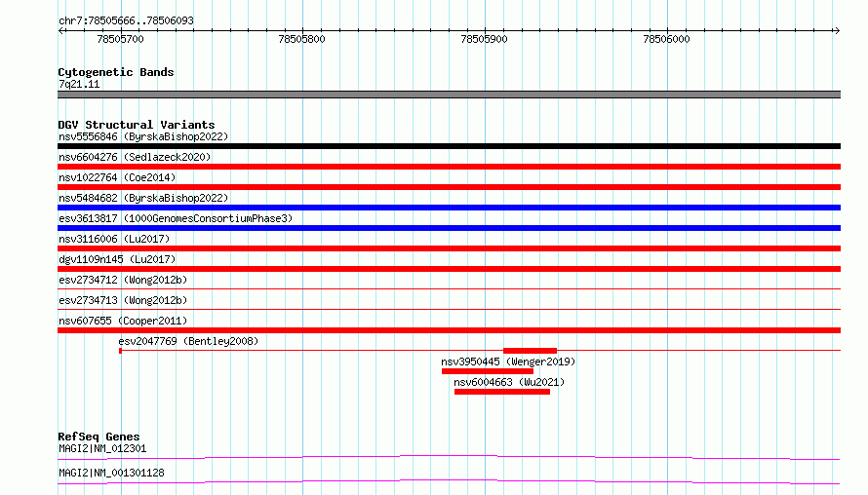This screenshot has width=868, height=495.
Task: Click the 7q21.11 band label
Action: [x=79, y=84]
